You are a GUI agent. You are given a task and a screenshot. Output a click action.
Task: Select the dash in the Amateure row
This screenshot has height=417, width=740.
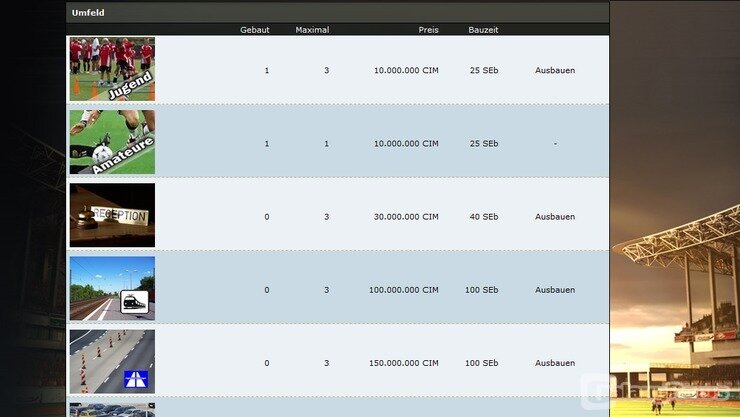click(x=555, y=143)
